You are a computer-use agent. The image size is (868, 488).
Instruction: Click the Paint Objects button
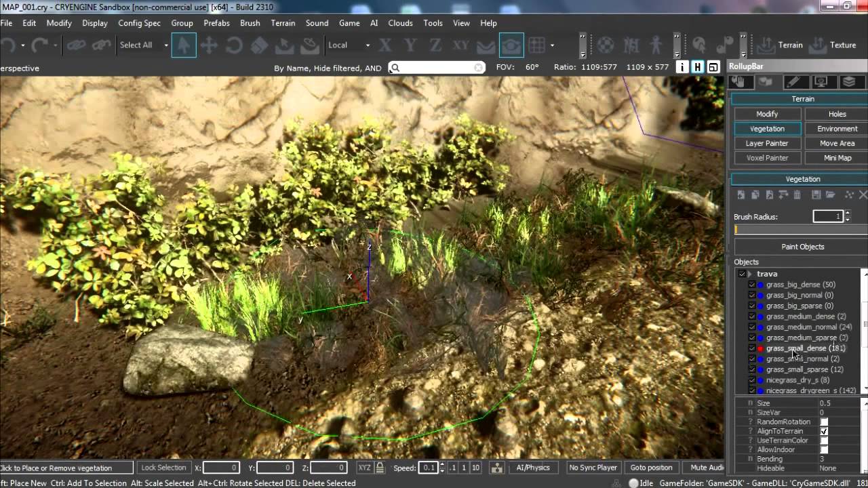[x=803, y=247]
